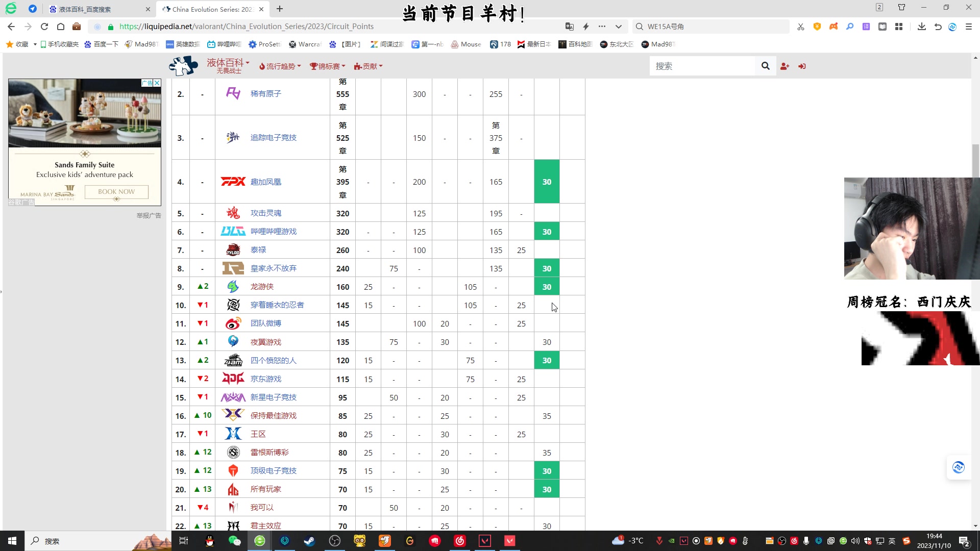The width and height of the screenshot is (980, 551).
Task: Open the create account icon
Action: point(785,66)
